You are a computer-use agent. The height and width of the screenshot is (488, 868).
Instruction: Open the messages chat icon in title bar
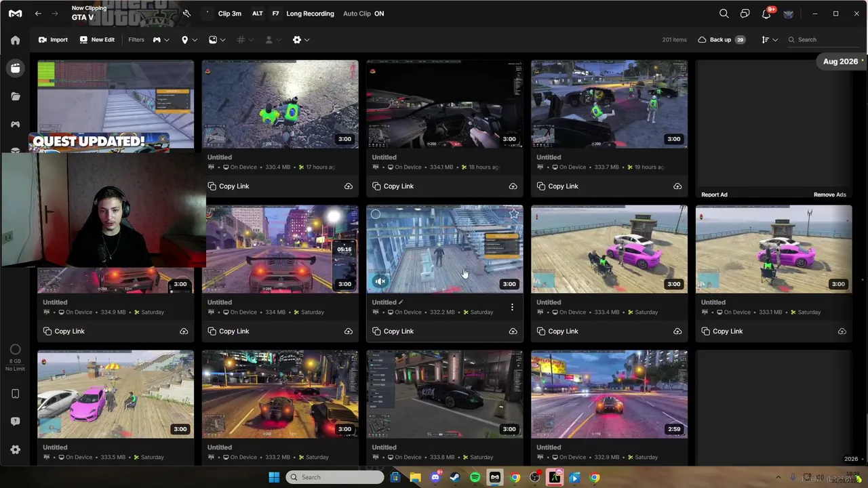point(745,14)
